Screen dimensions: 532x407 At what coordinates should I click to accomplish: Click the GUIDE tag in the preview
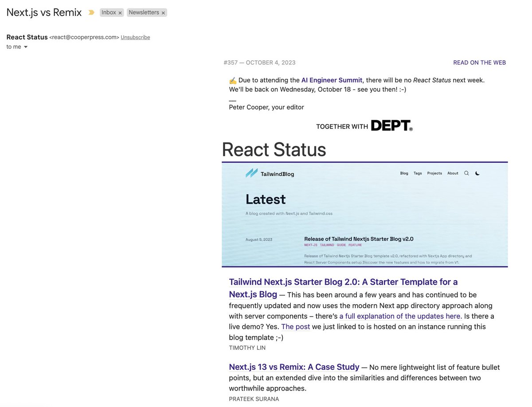click(341, 245)
